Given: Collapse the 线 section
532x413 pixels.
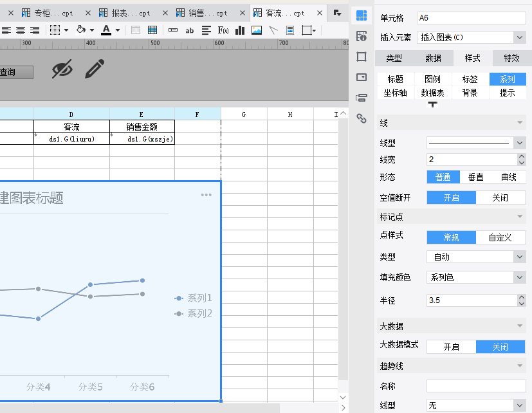Looking at the screenshot, I should [520, 122].
